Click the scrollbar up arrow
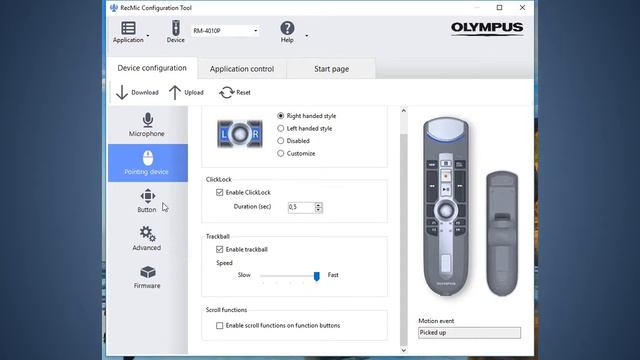 pos(404,111)
